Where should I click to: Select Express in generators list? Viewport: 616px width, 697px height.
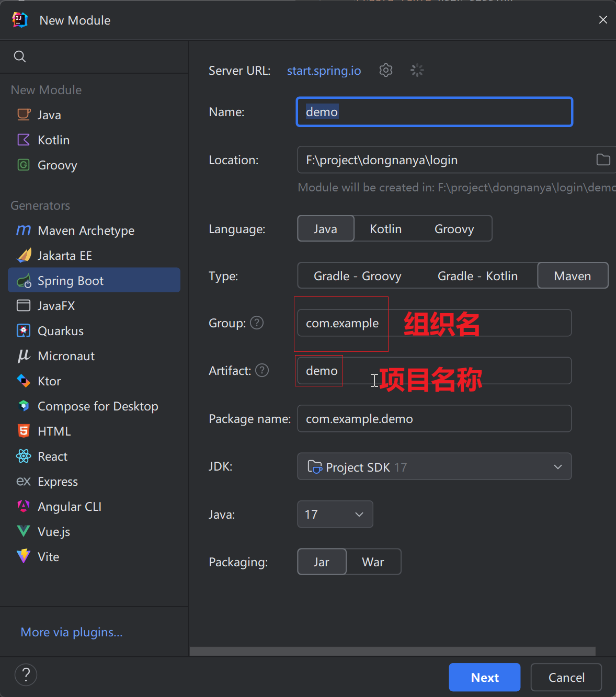coord(94,481)
